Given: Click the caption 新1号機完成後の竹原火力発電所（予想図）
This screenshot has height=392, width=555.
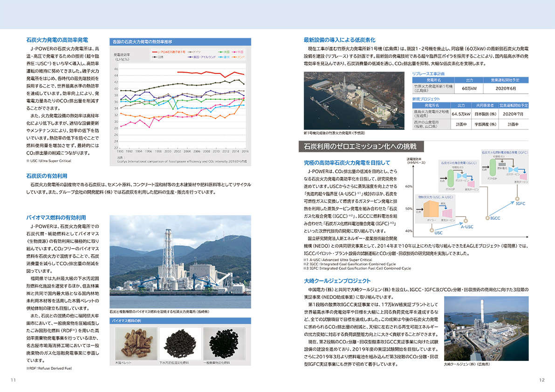Looking at the screenshot, I should [x=335, y=133].
